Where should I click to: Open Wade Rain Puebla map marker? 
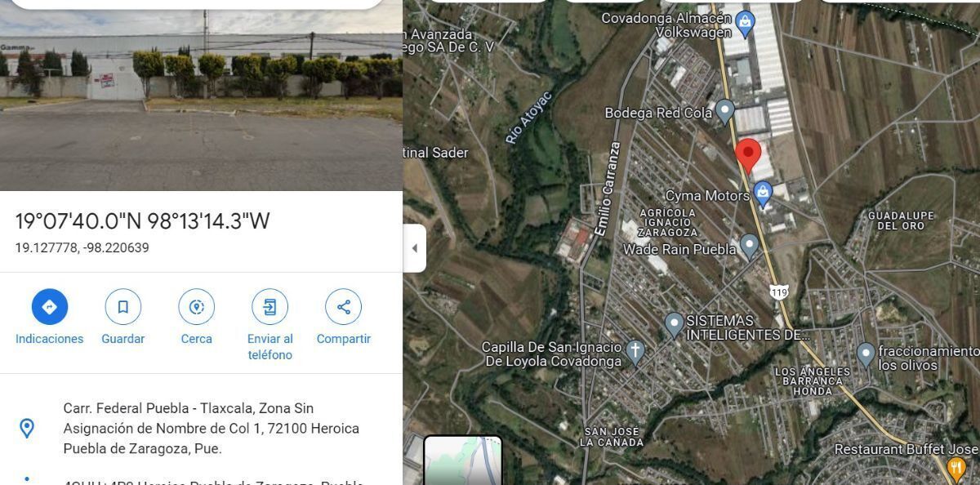tap(750, 247)
